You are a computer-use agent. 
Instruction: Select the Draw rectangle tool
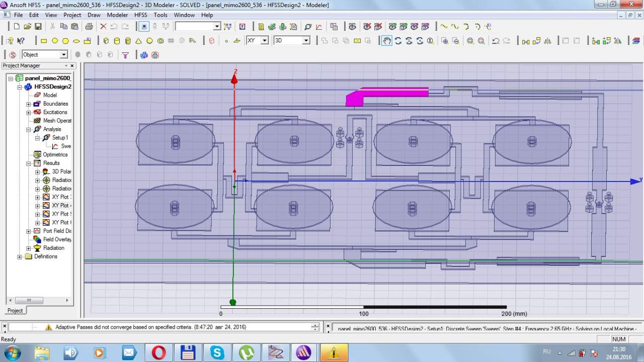[44, 41]
